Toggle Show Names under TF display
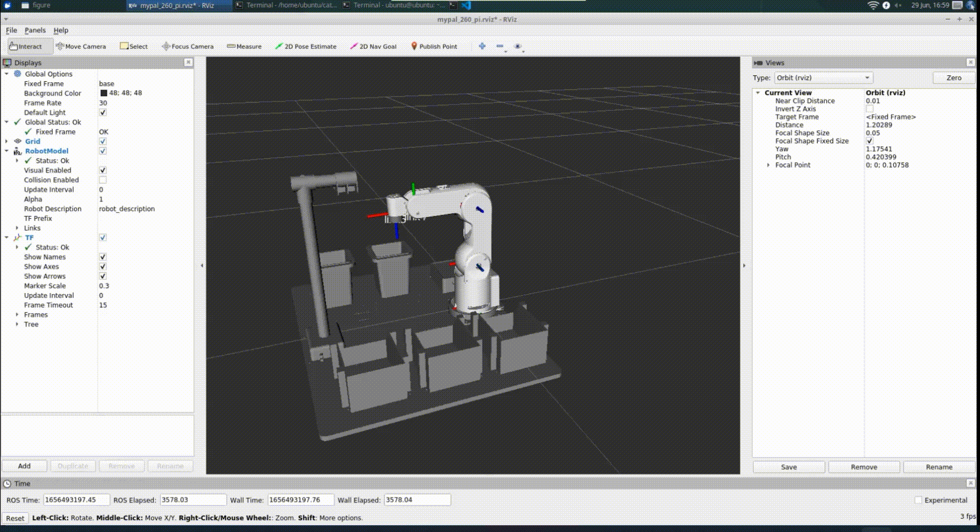Screen dimensions: 980x532 [x=103, y=257]
